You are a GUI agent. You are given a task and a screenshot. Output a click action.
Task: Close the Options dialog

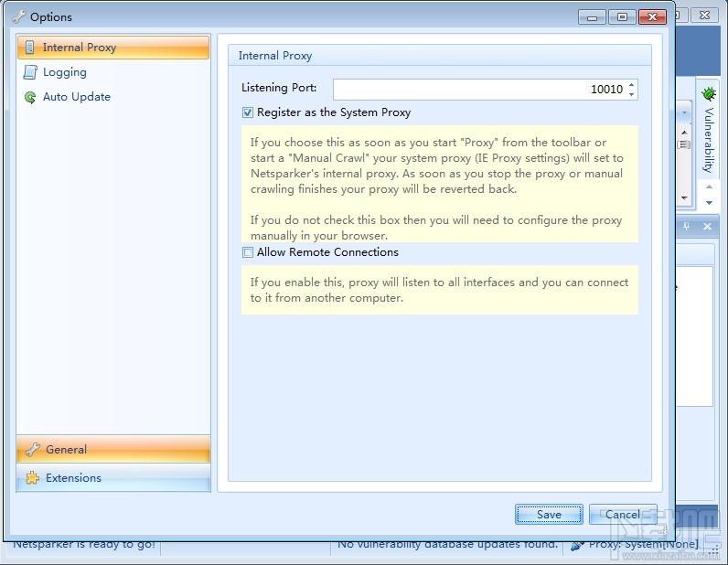pyautogui.click(x=652, y=17)
